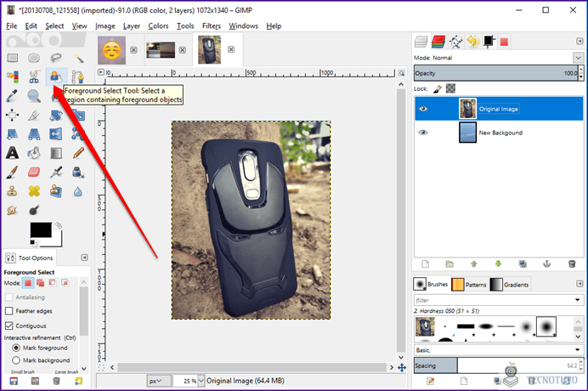
Task: Select the Crop tool
Action: 34,116
